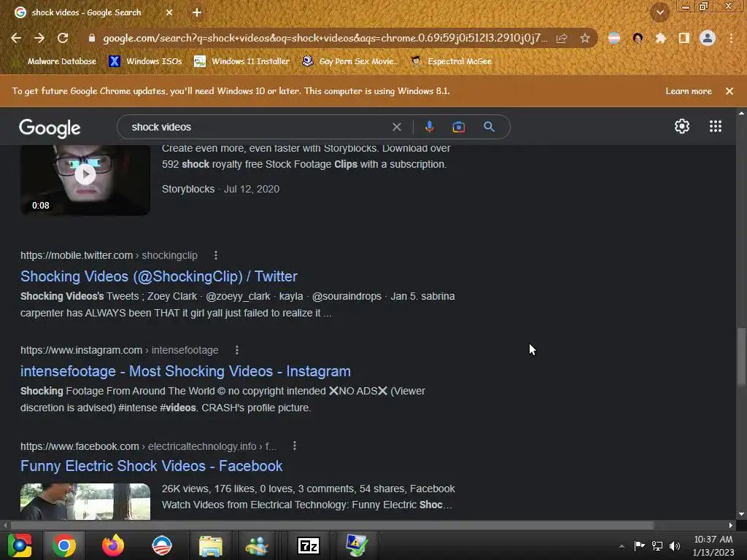Bookmark this page with the star icon

click(585, 38)
